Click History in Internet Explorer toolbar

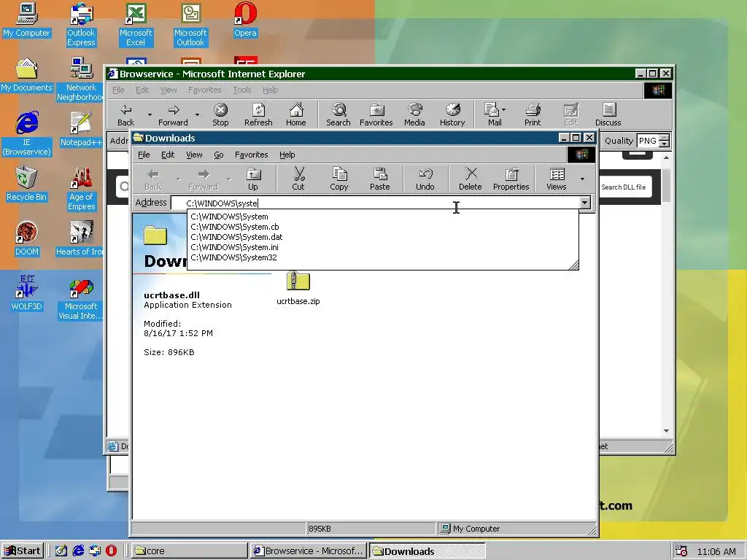coord(452,114)
